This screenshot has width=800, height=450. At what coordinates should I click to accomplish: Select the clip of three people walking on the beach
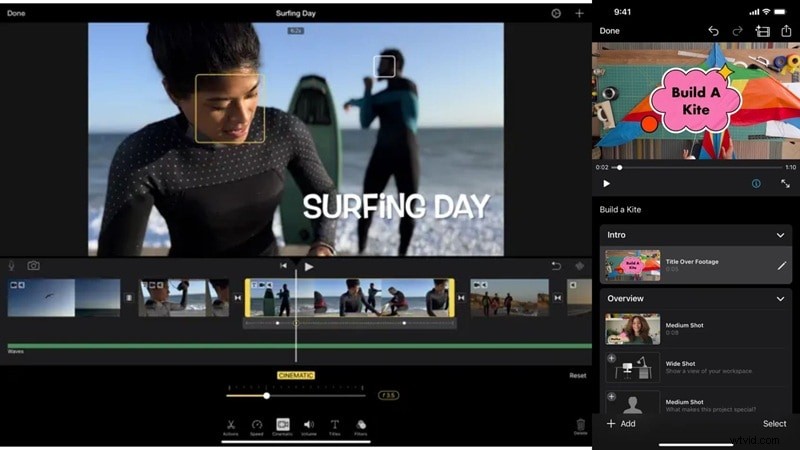click(509, 298)
